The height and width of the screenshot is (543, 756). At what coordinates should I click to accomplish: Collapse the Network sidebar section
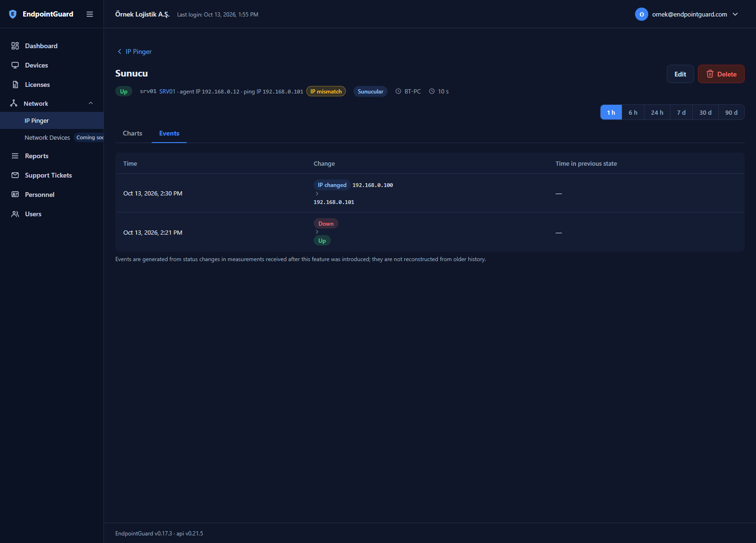coord(91,103)
